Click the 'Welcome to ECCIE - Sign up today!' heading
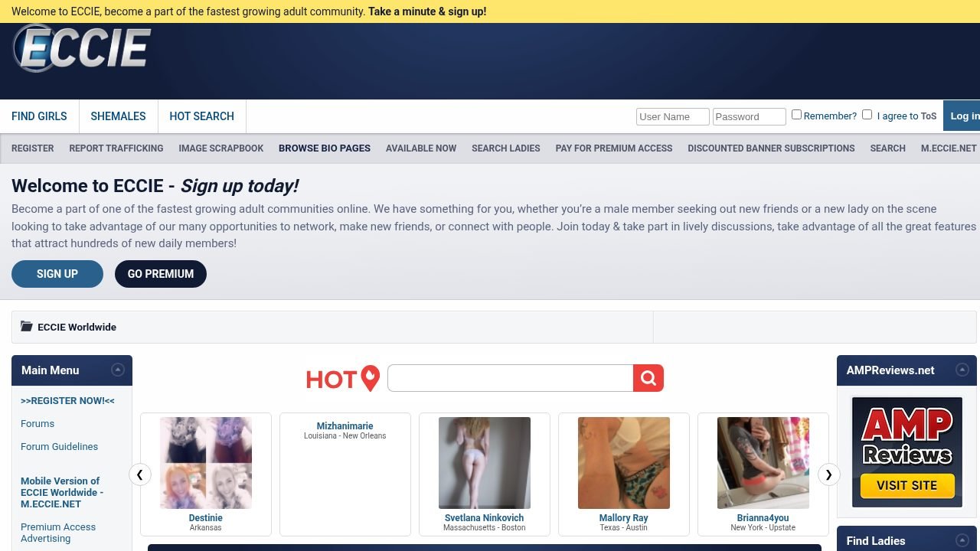 click(155, 186)
